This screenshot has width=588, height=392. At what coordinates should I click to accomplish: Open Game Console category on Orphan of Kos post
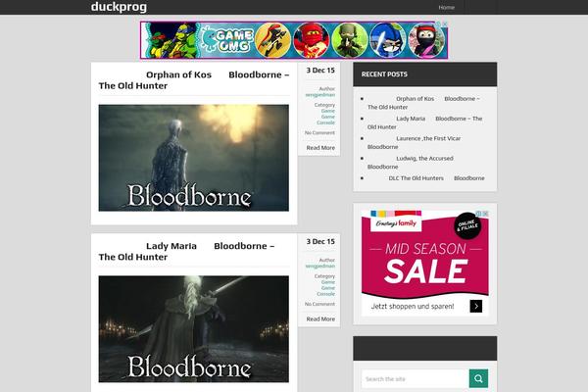coord(326,120)
